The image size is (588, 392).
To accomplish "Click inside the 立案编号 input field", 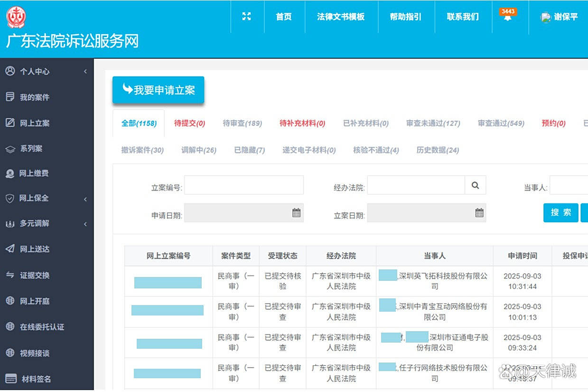I will tap(243, 185).
